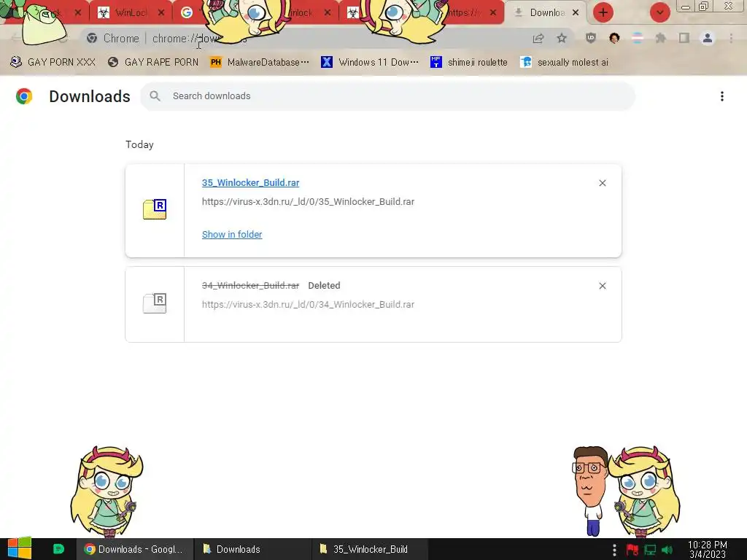Open the shimeji roulette bookmark

(x=469, y=63)
